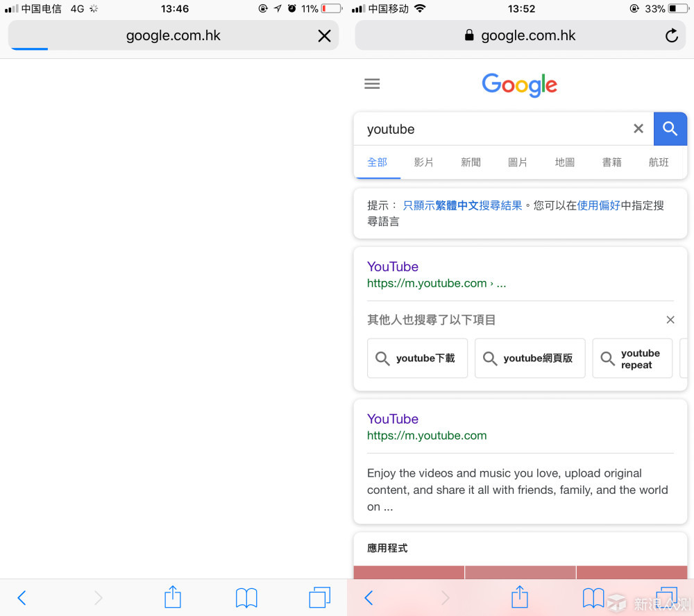Tap alarm icon in left status bar

click(x=291, y=8)
